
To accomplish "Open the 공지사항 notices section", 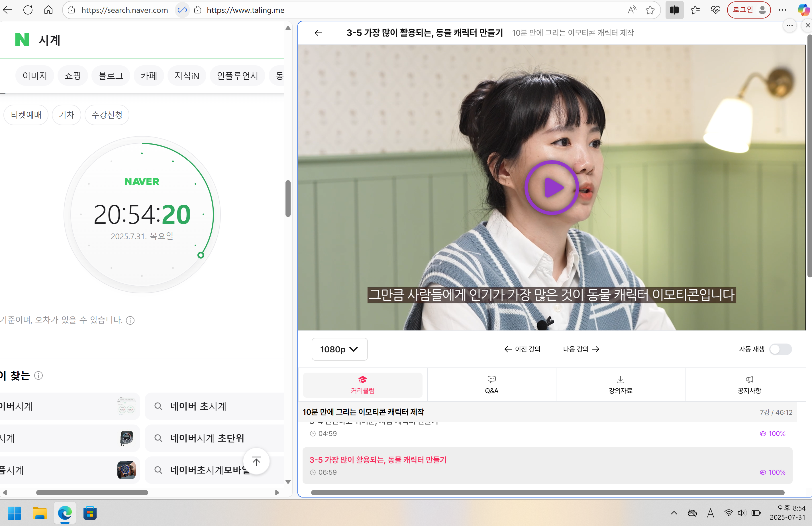I will click(x=749, y=385).
